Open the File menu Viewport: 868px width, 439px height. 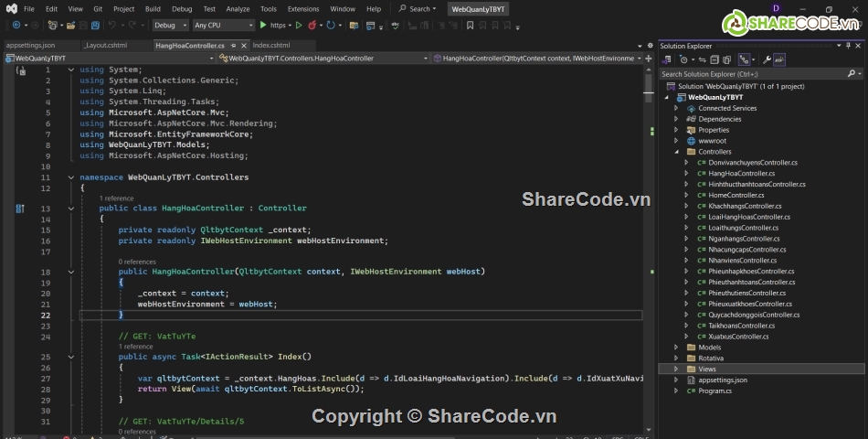[x=29, y=9]
